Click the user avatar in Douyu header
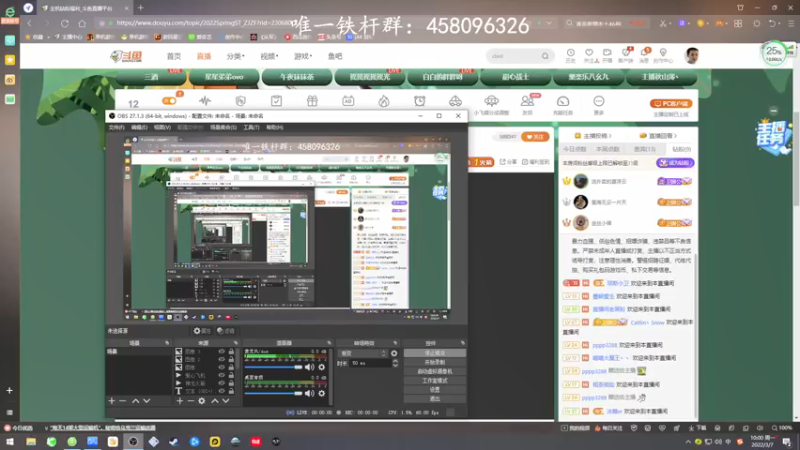 pyautogui.click(x=692, y=55)
